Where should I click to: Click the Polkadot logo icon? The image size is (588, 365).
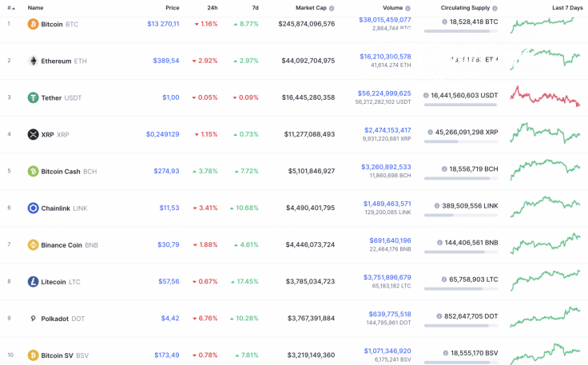(33, 318)
